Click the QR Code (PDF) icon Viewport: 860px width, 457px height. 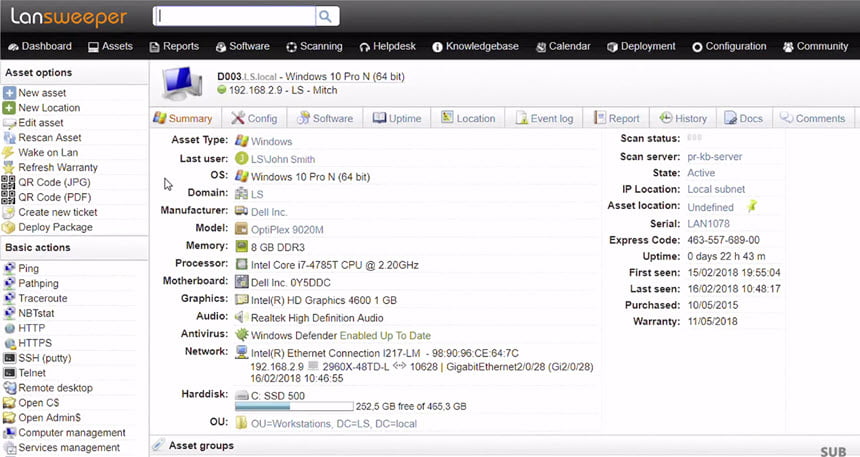(x=9, y=197)
